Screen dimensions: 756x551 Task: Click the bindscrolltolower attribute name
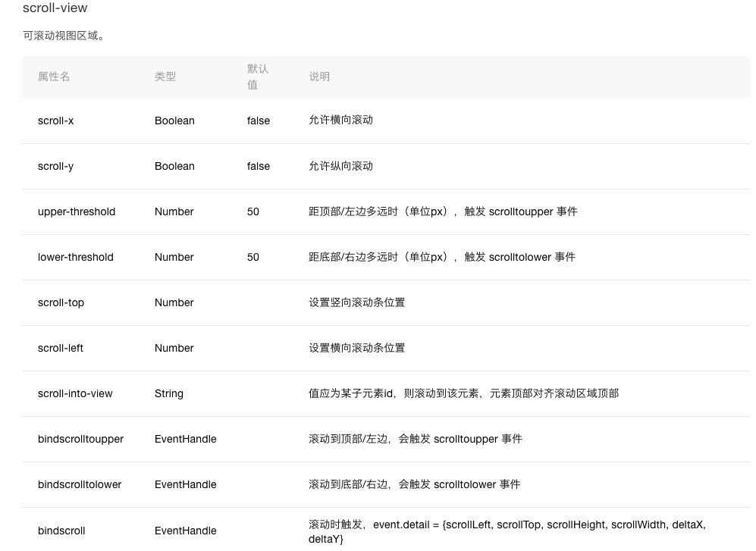tap(80, 484)
